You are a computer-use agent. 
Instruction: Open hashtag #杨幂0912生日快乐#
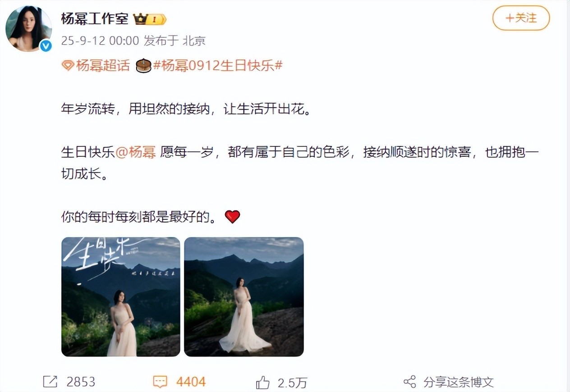click(218, 66)
